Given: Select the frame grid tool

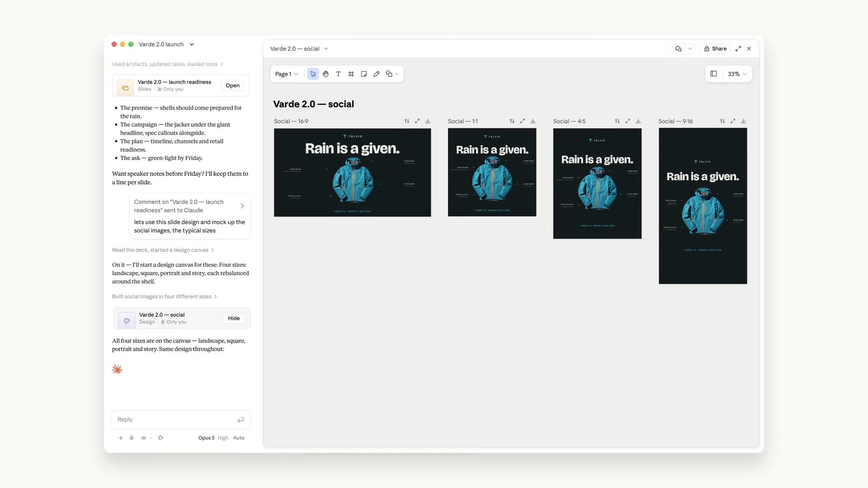Looking at the screenshot, I should 351,74.
